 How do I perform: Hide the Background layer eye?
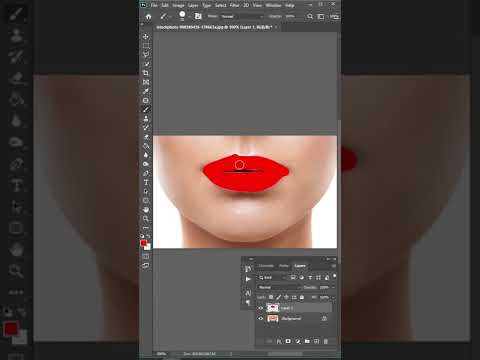tap(261, 319)
